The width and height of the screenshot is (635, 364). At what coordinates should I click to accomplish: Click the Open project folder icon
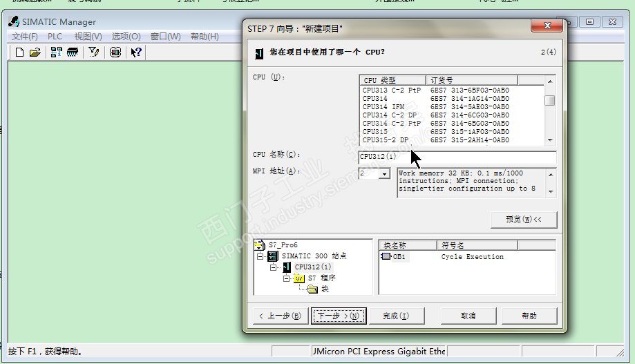[35, 52]
